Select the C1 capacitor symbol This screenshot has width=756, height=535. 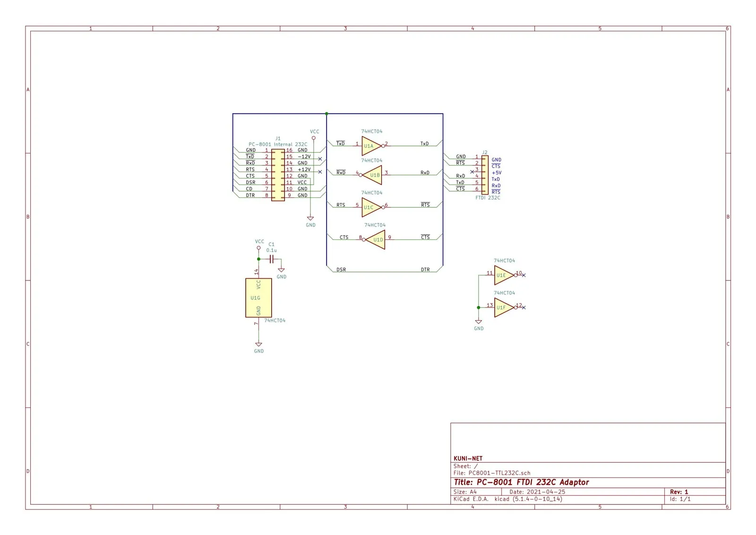pos(271,259)
